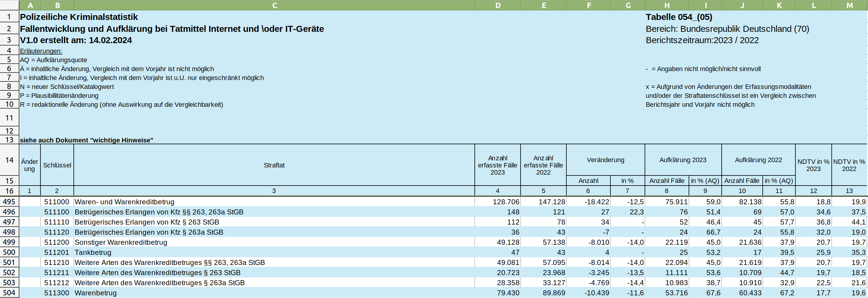The width and height of the screenshot is (868, 298).
Task: Select column F header
Action: [588, 5]
